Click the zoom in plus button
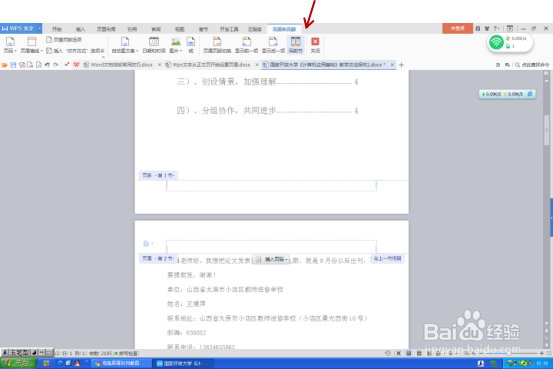Viewport: 553px width, 369px height. (x=542, y=353)
